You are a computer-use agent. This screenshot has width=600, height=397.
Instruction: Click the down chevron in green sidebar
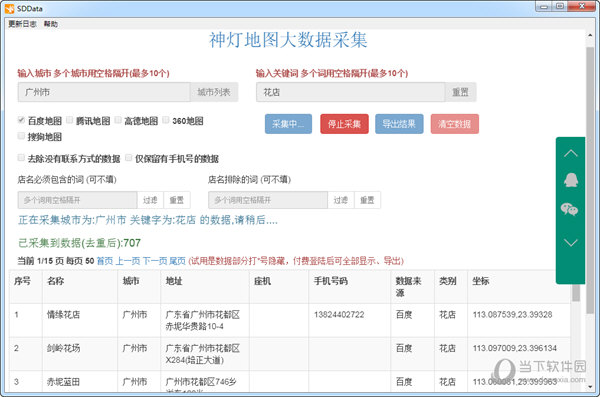[x=571, y=243]
